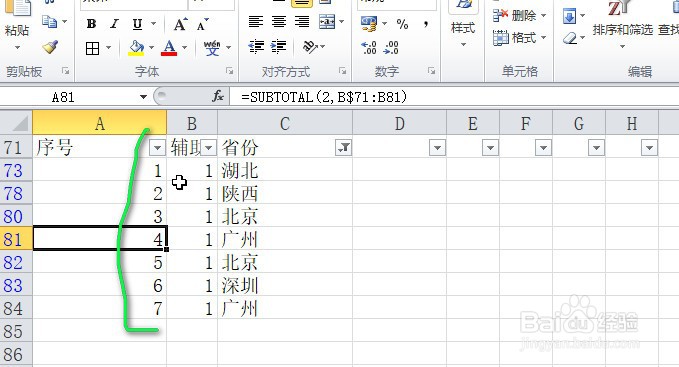The height and width of the screenshot is (367, 679).
Task: Open the filtered 省份 column filter button
Action: coord(343,148)
